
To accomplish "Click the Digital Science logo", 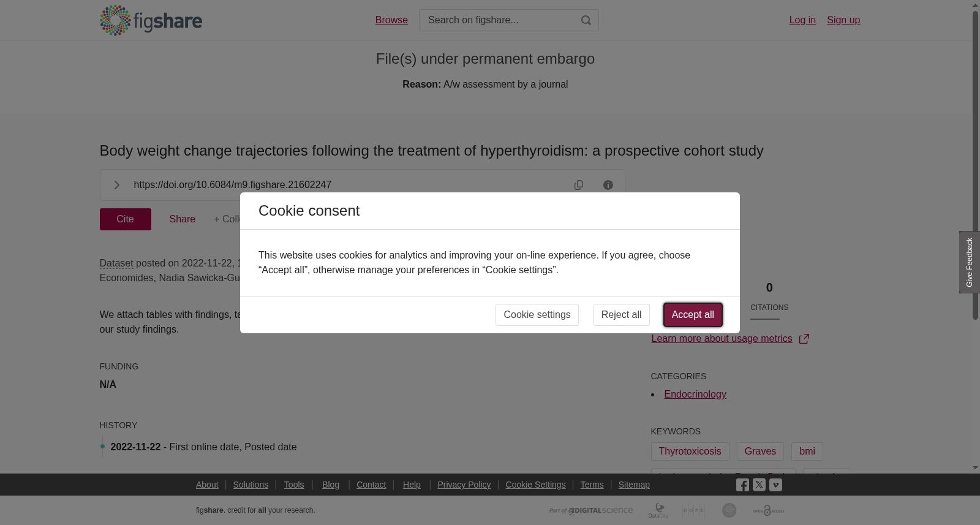I will (591, 510).
